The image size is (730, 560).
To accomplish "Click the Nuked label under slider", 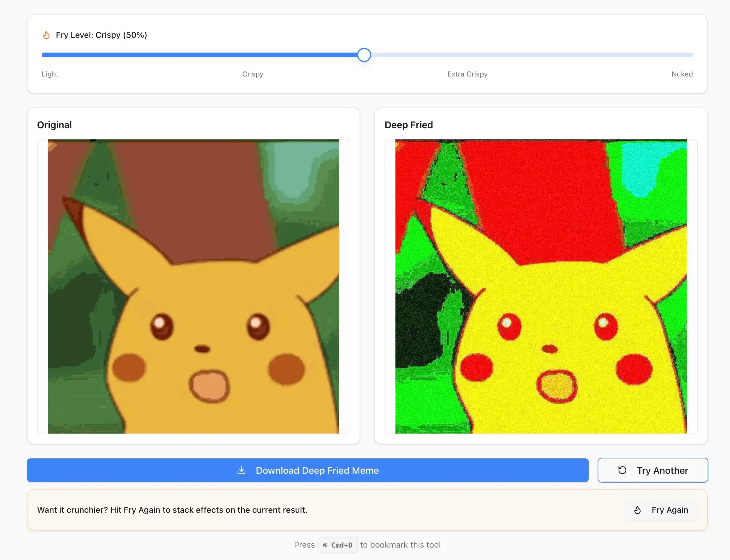I will pyautogui.click(x=682, y=74).
